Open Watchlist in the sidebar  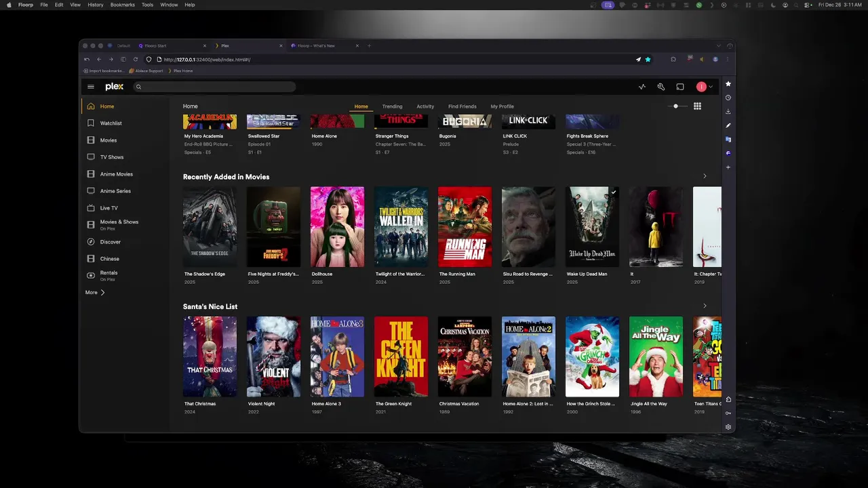[124, 123]
